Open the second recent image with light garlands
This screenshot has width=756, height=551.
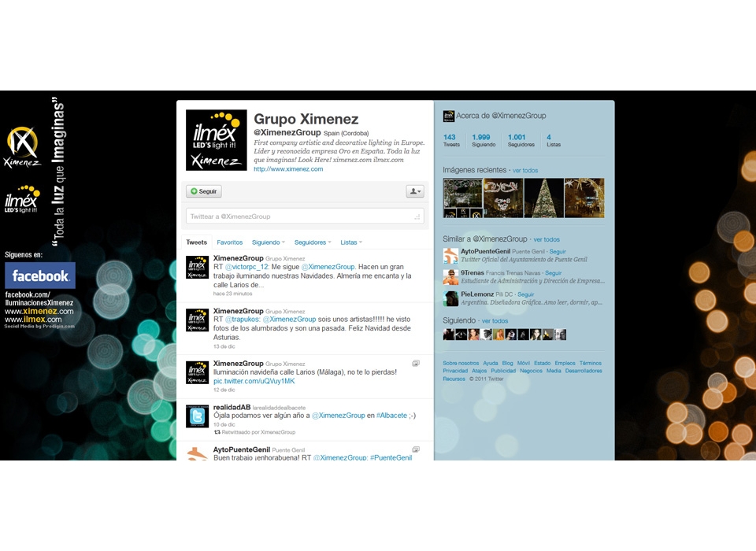tap(503, 198)
